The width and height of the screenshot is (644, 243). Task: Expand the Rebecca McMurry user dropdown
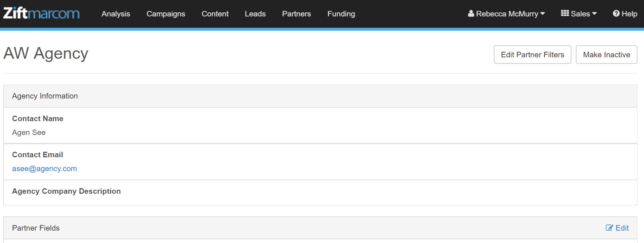coord(507,14)
